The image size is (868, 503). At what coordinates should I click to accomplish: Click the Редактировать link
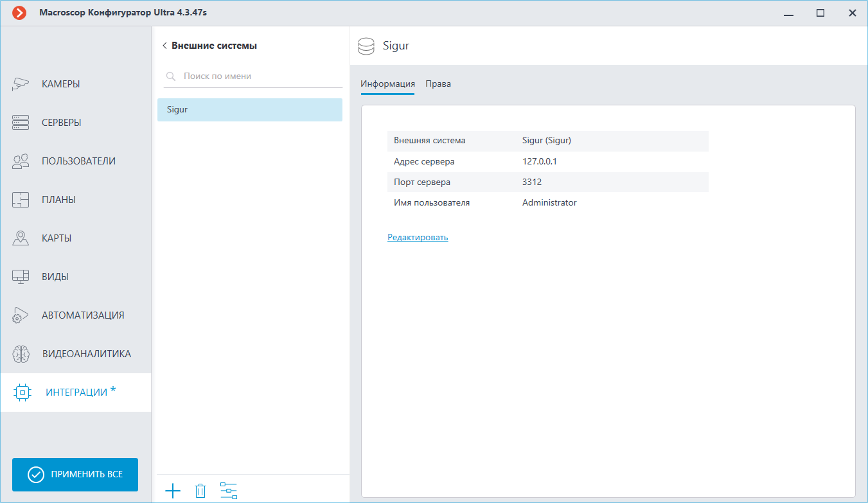[x=418, y=237]
